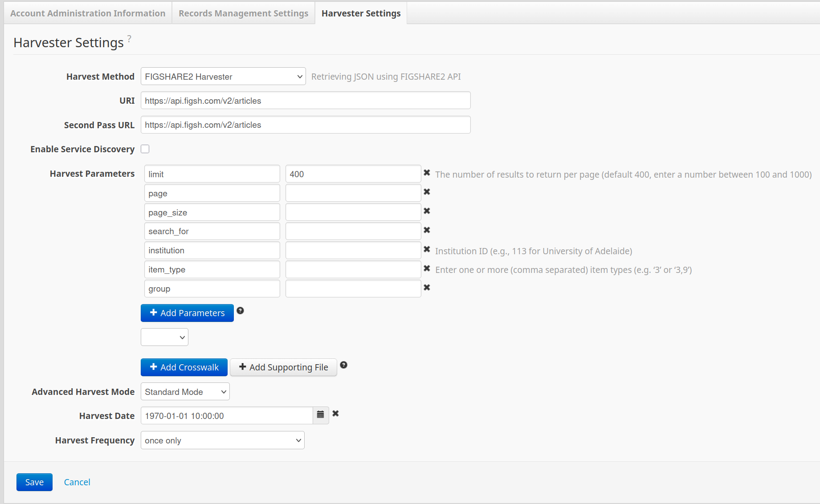Screen dimensions: 820x504
Task: Click the Harvest Frequency label
Action: tap(95, 440)
